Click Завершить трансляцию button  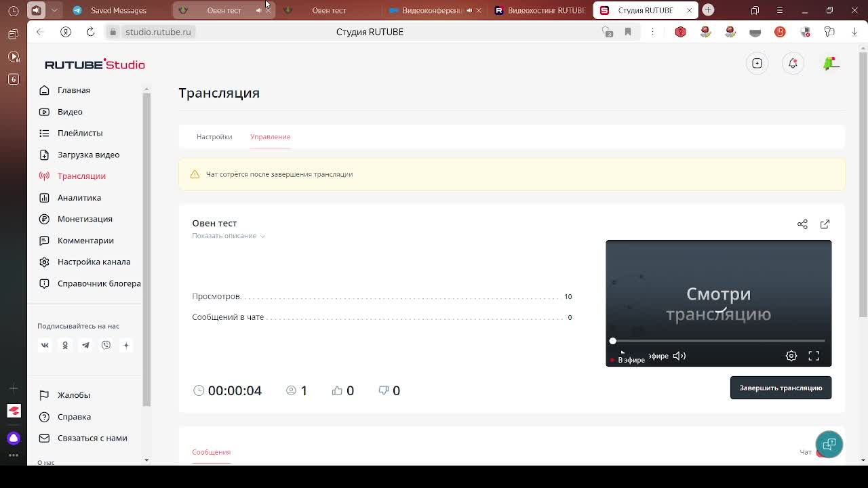coord(781,388)
